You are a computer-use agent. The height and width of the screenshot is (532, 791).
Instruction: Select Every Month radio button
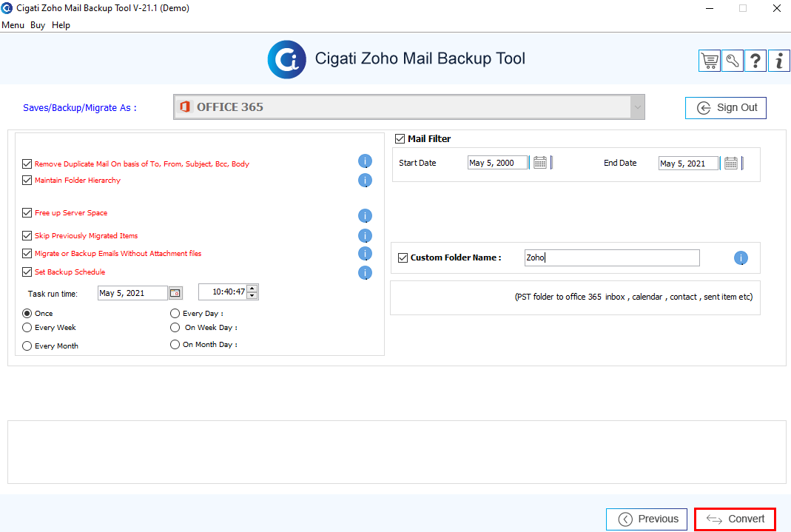27,346
